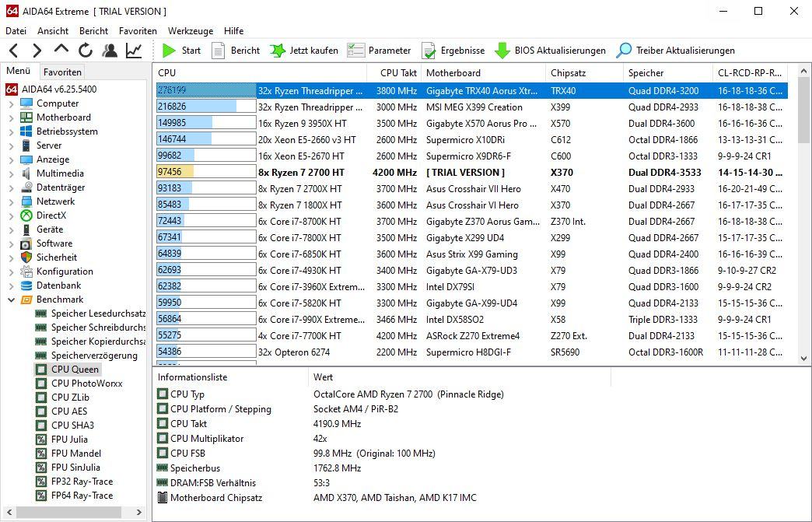The width and height of the screenshot is (812, 522).
Task: Open Speicher Kopierdurchsatz benchmark
Action: 90,342
